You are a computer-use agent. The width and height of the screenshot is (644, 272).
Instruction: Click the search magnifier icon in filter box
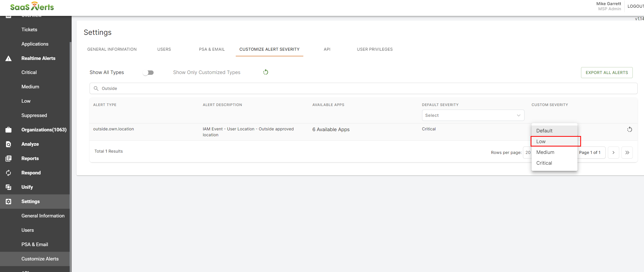coord(96,88)
